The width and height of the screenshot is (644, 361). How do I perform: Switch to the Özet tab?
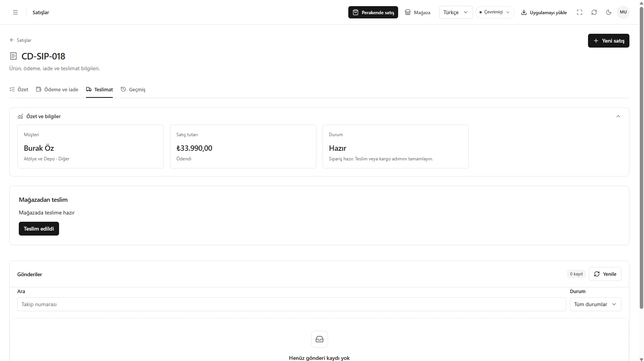19,89
